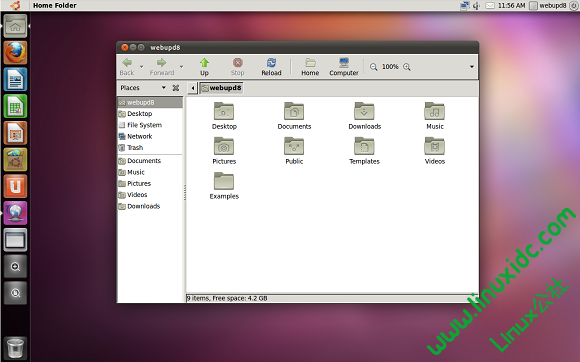Open Ubuntu One launcher icon

pos(15,186)
